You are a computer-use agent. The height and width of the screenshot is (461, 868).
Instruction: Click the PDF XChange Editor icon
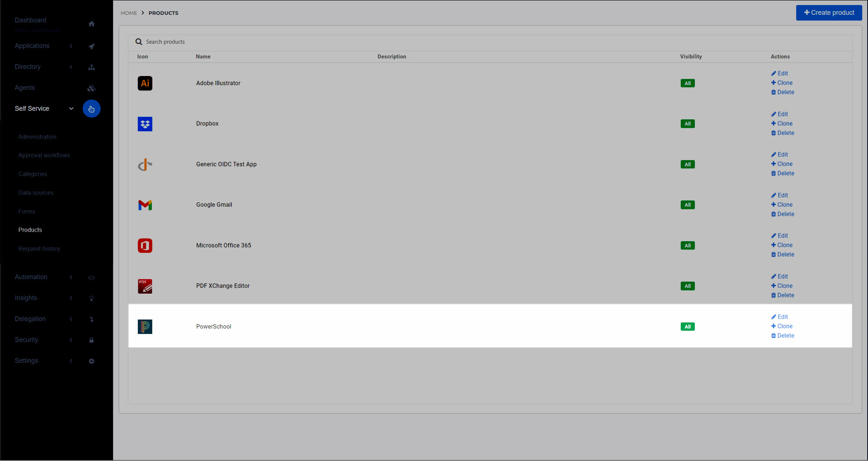pos(145,286)
